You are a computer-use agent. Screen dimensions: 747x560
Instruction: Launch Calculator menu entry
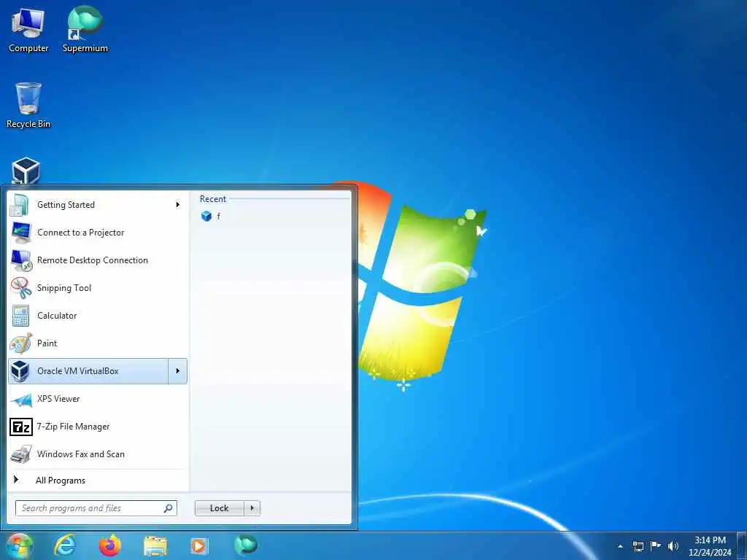97,316
